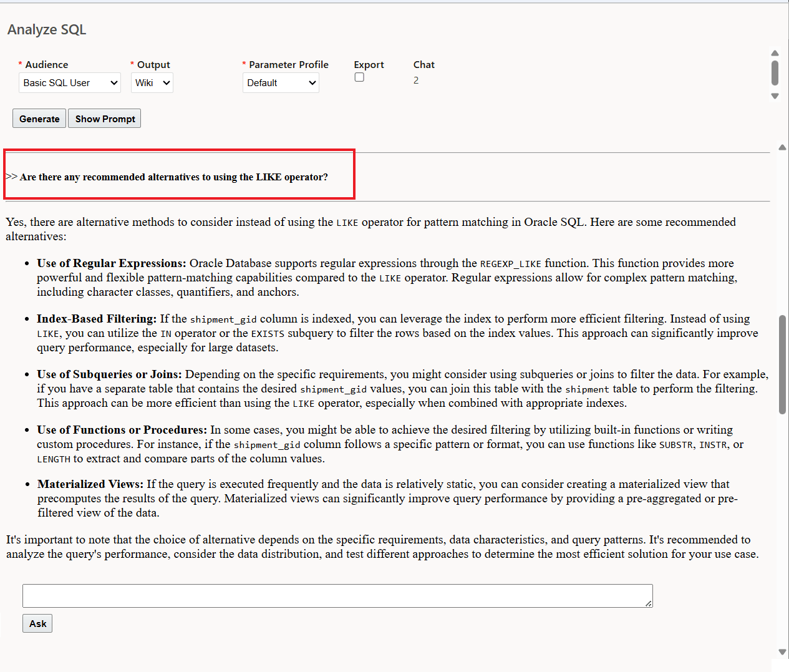Open the Parameter Profile dropdown
The image size is (789, 672).
tap(281, 83)
